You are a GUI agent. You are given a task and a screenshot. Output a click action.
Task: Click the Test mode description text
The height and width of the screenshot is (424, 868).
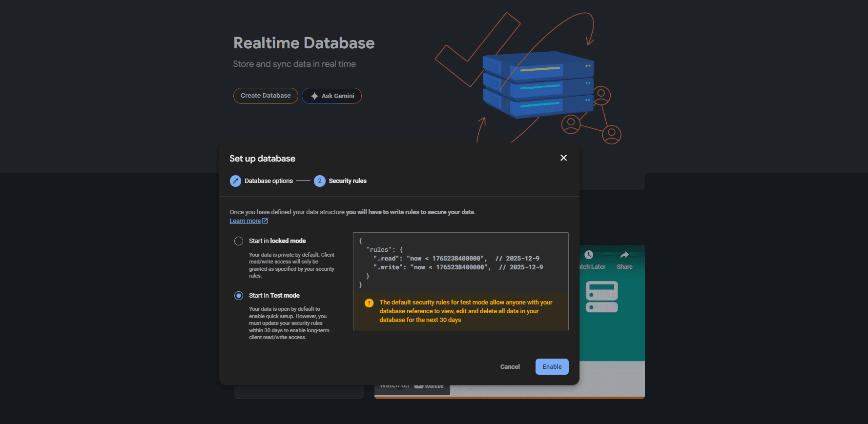[289, 323]
